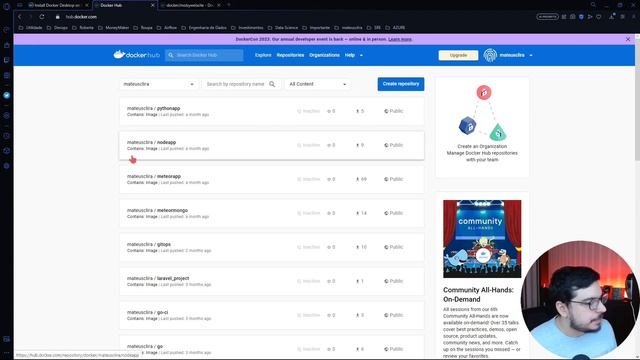Click the blue messenger icon in browser sidebar

pyautogui.click(x=7, y=95)
